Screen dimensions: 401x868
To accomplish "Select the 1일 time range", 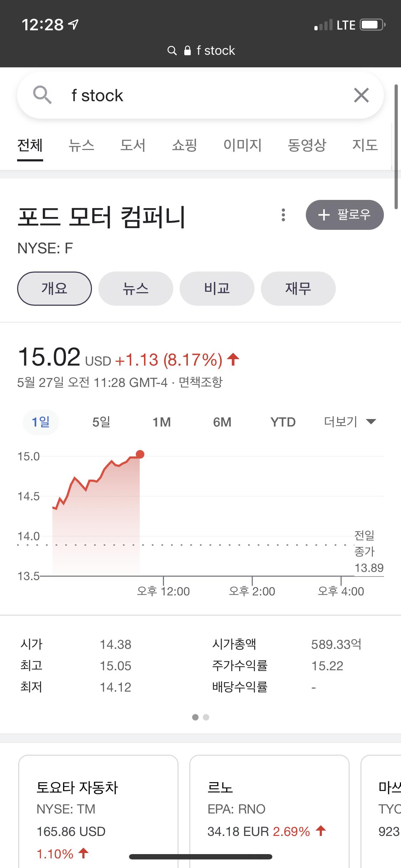I will point(41,422).
